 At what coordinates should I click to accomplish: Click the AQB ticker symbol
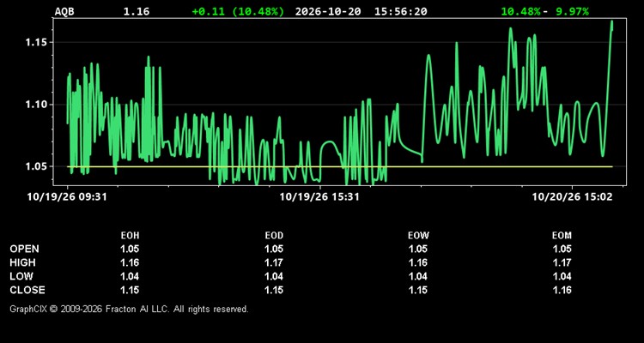[64, 11]
